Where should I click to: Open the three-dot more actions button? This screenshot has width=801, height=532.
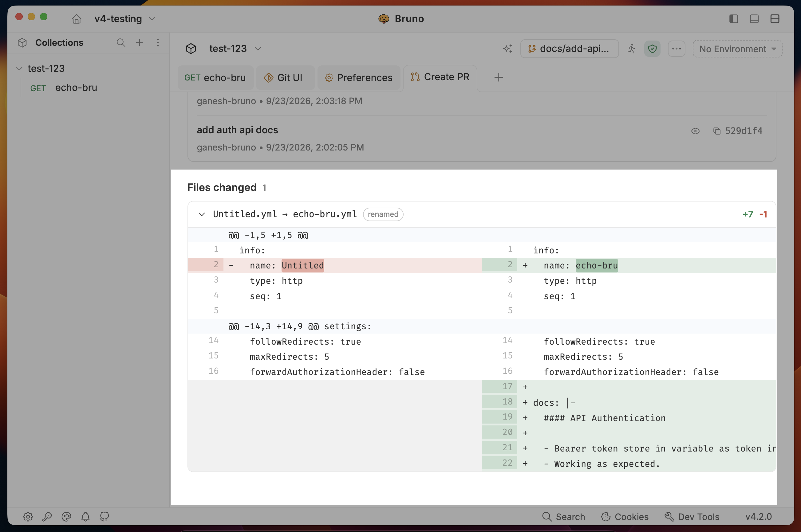click(677, 49)
